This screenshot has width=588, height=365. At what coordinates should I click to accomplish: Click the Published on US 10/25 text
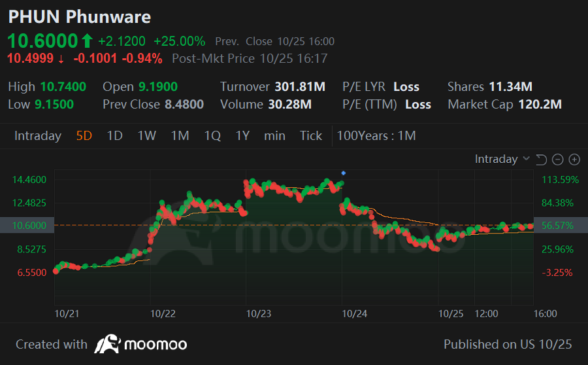508,344
